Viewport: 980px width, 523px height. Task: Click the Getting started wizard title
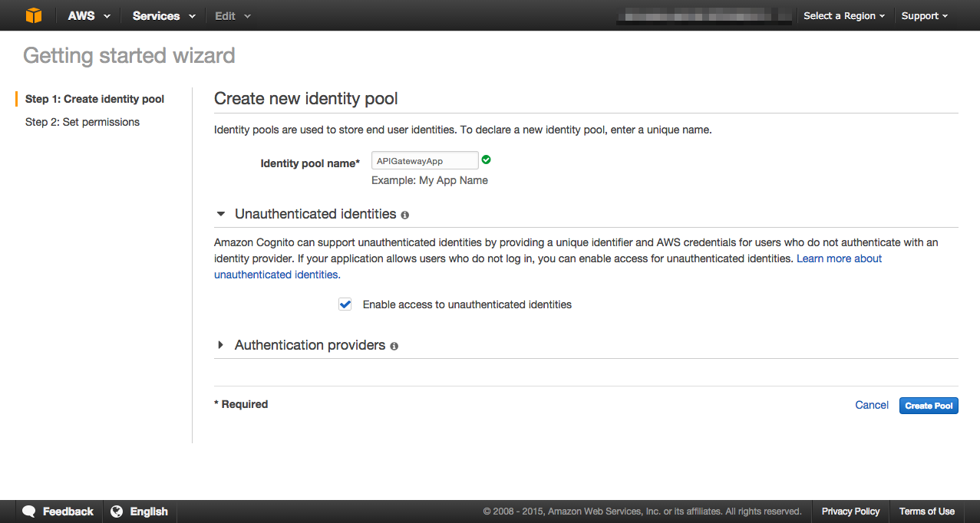tap(129, 56)
